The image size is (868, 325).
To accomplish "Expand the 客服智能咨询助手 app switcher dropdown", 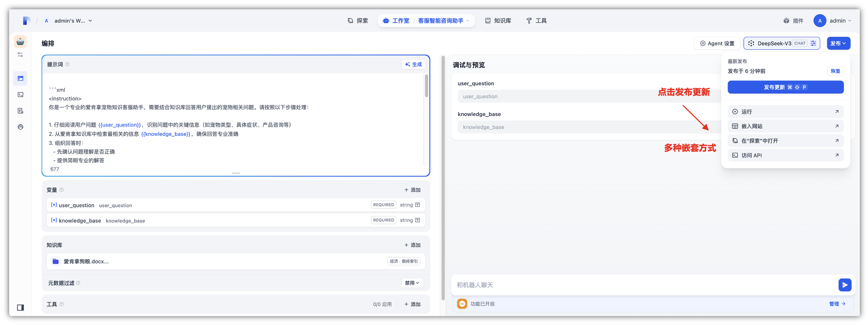I will click(x=468, y=21).
